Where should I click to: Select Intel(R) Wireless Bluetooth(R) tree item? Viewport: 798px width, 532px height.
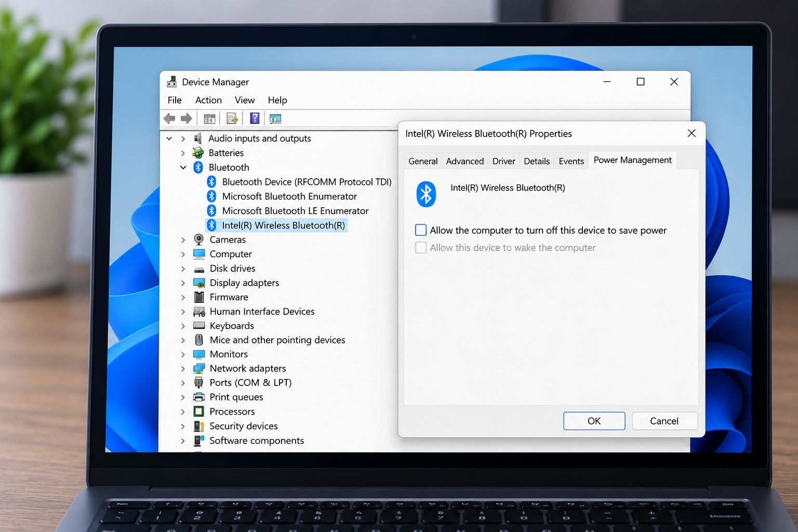point(283,225)
